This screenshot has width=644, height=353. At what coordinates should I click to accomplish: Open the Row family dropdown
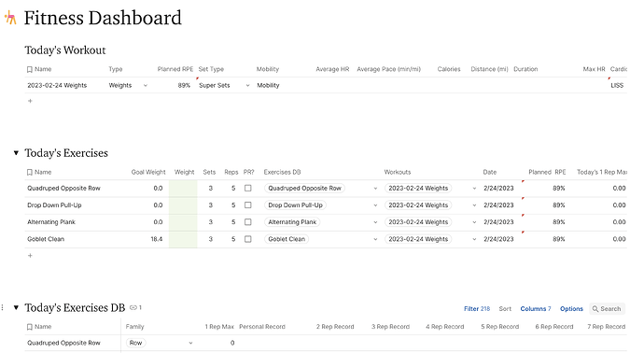pos(190,343)
